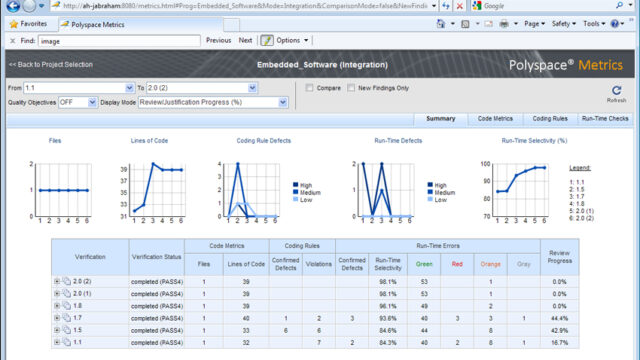This screenshot has width=640, height=360.
Task: Click the document icon for verification 2.0 (1)
Action: [67, 293]
